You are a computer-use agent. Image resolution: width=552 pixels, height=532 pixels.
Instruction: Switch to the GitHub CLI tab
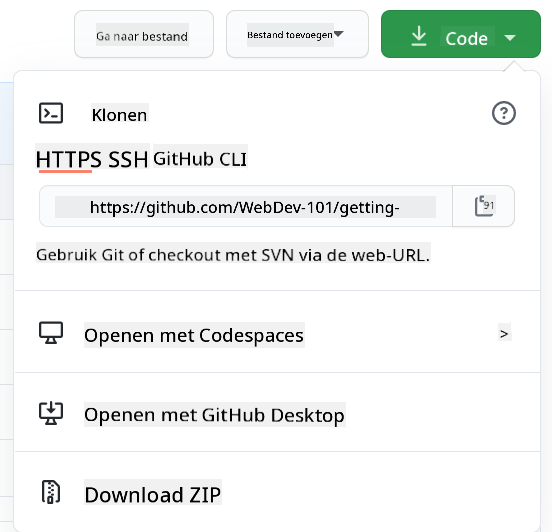click(200, 159)
